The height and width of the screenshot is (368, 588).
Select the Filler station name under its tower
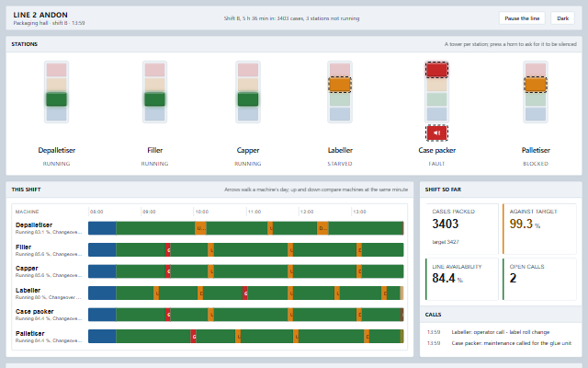click(155, 150)
